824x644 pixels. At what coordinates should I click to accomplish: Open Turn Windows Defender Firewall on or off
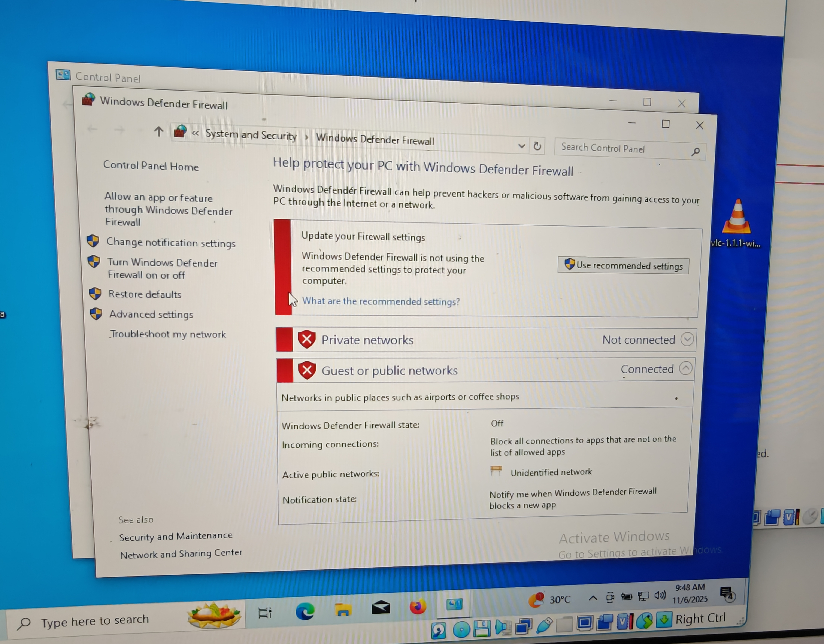pos(162,268)
